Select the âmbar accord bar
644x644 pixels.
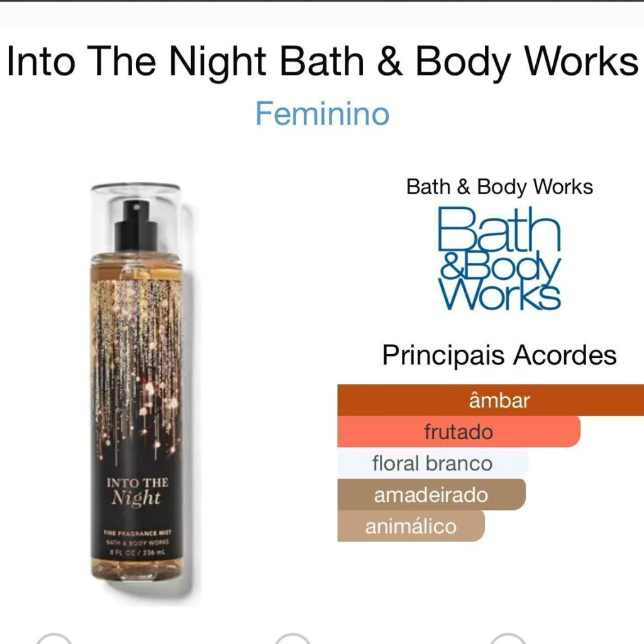tap(491, 400)
